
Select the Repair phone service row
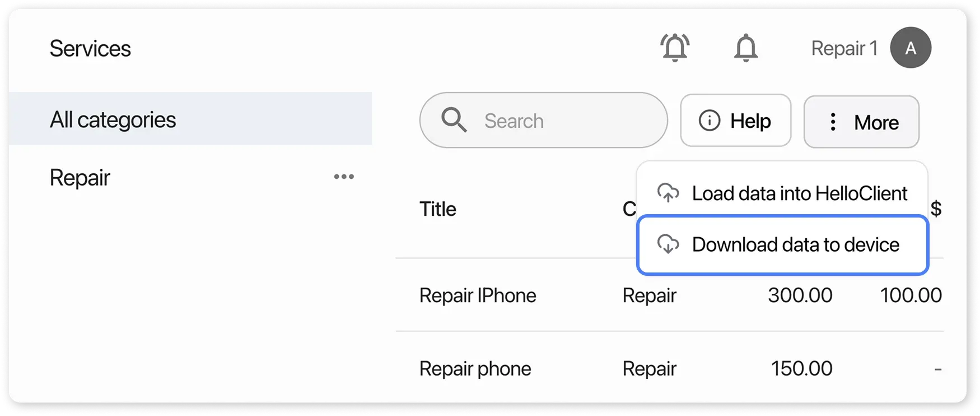click(474, 368)
